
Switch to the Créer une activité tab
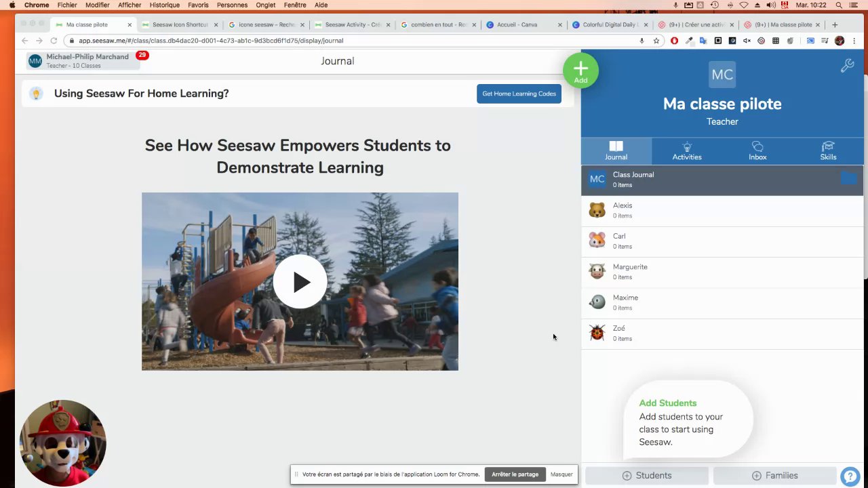(x=696, y=25)
